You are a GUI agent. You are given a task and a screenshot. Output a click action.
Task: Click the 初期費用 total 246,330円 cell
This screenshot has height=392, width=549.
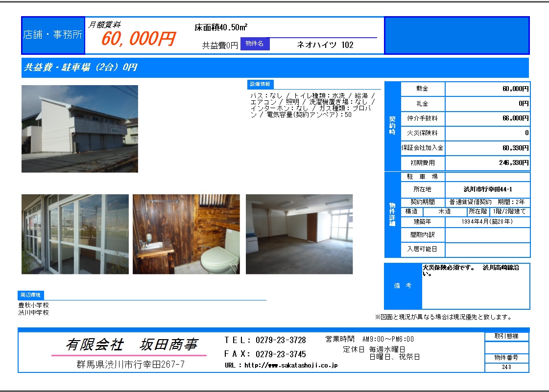point(487,162)
